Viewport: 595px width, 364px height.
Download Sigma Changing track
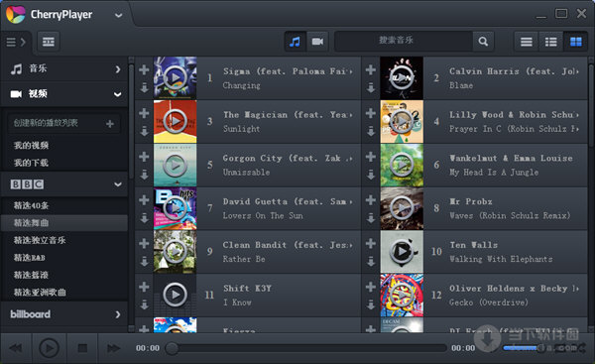pos(144,88)
